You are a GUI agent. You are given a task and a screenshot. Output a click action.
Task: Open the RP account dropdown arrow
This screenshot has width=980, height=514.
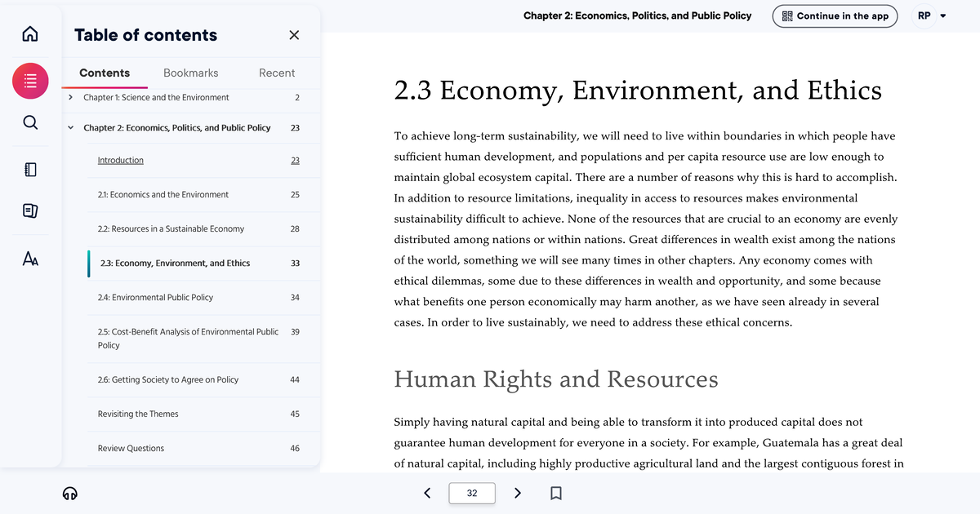click(944, 16)
